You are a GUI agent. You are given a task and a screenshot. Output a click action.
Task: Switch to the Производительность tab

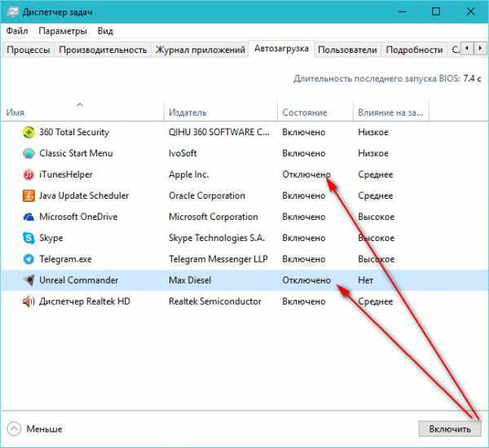pos(103,50)
